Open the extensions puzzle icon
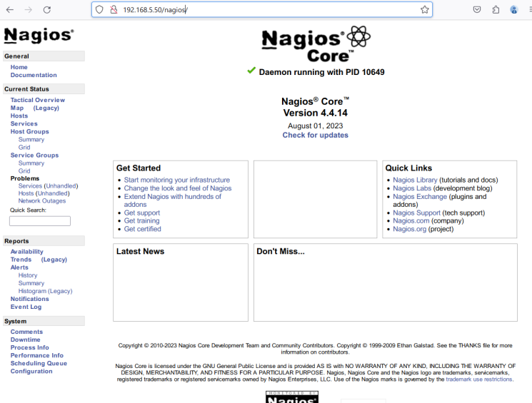This screenshot has height=403, width=532. pos(496,9)
